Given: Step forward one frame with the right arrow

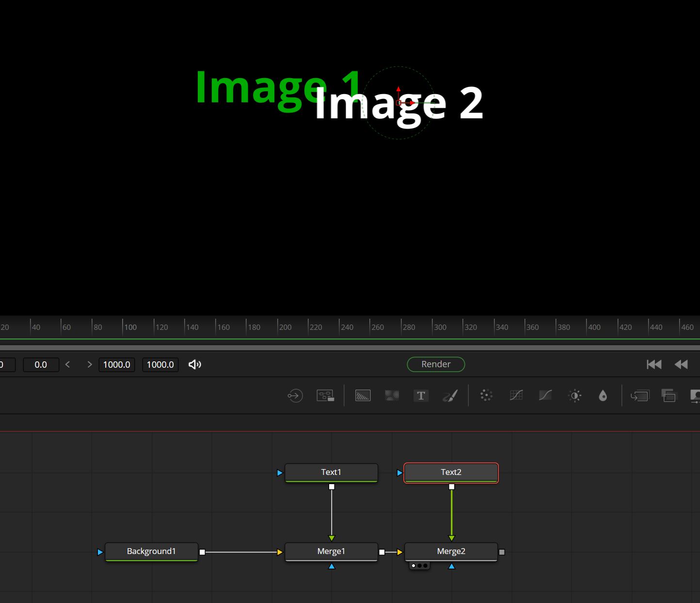Looking at the screenshot, I should tap(89, 364).
